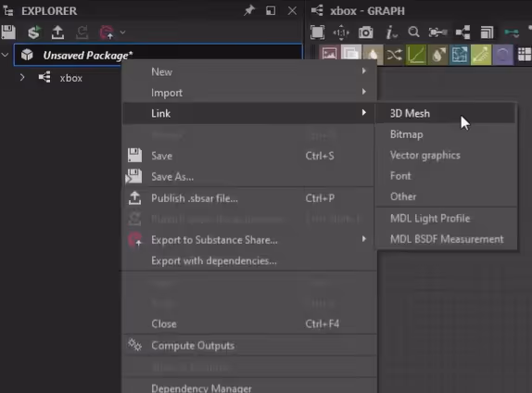Open Export to Substance Share submenu
The image size is (532, 393).
pyautogui.click(x=249, y=240)
